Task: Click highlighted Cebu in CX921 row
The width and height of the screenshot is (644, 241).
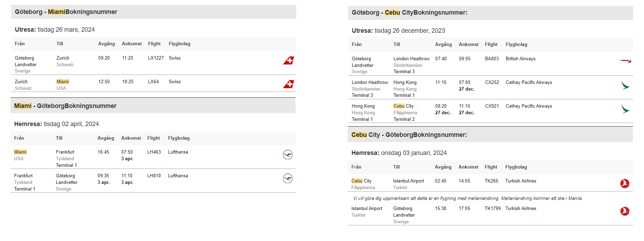Action: coord(399,106)
